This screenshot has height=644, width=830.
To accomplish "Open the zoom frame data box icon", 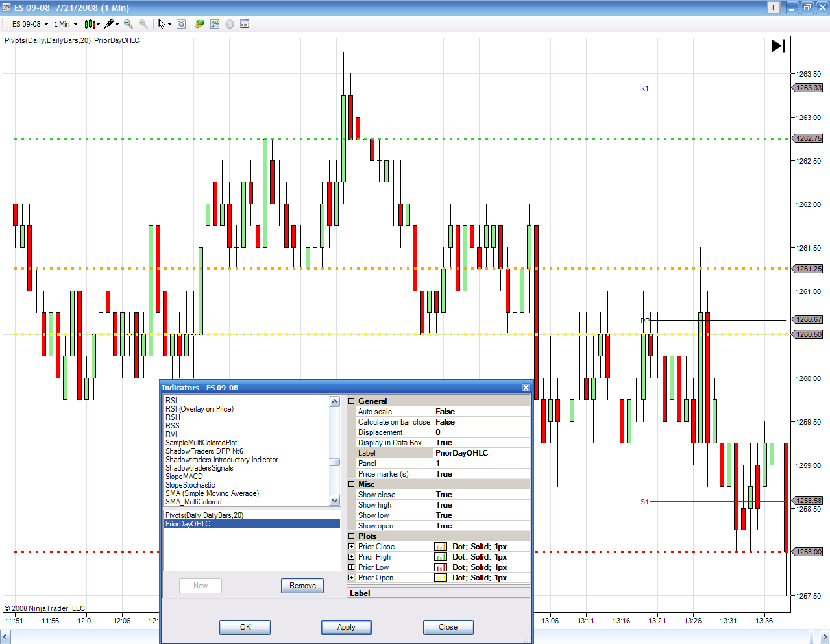I will (x=181, y=24).
